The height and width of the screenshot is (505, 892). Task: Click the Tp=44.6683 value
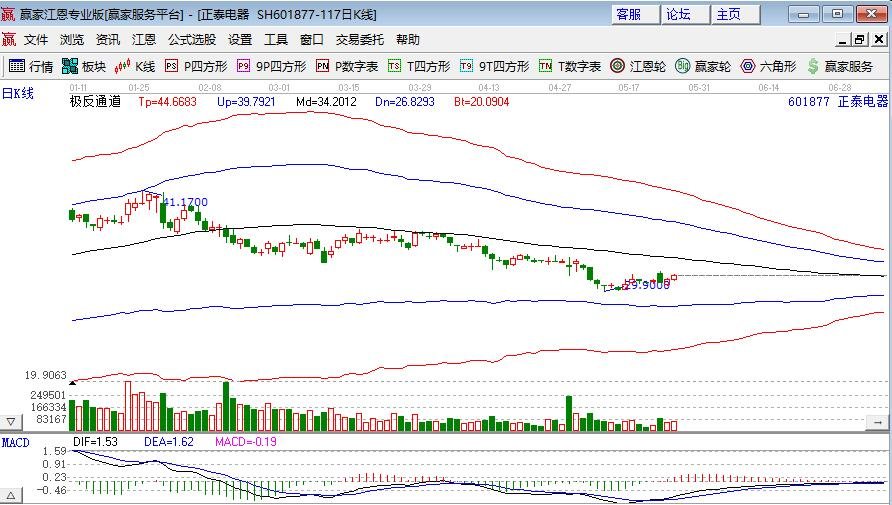(x=167, y=102)
